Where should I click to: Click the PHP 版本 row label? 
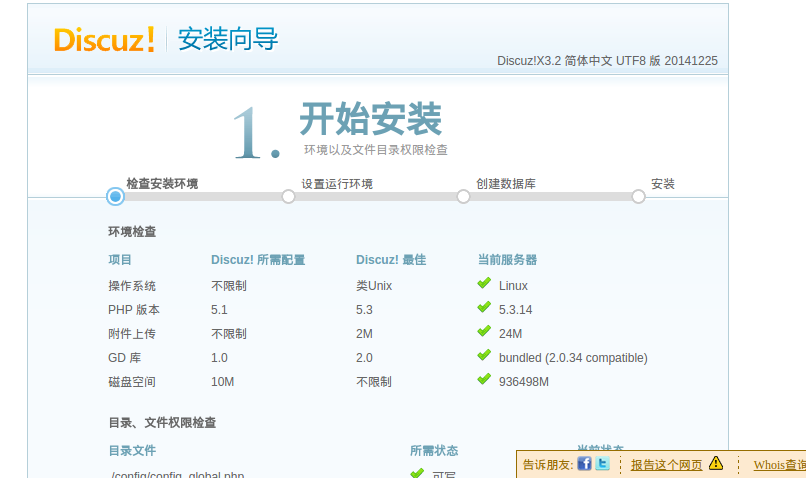(x=134, y=310)
